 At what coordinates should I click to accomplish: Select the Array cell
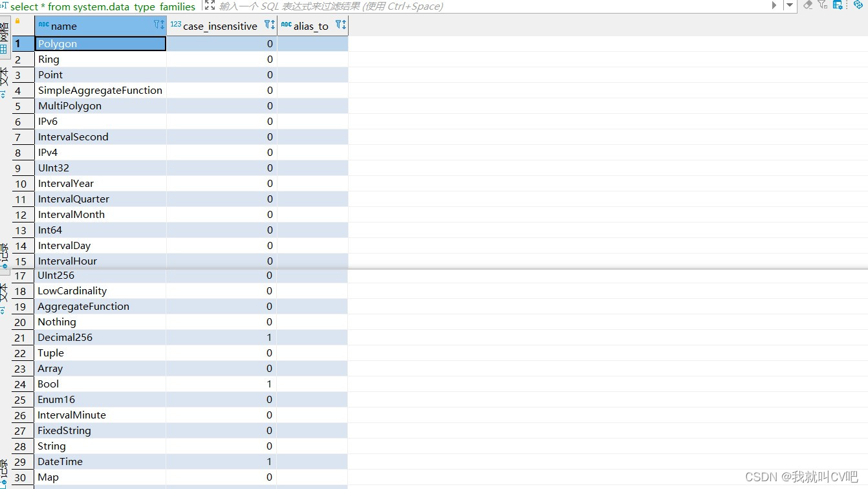click(101, 369)
